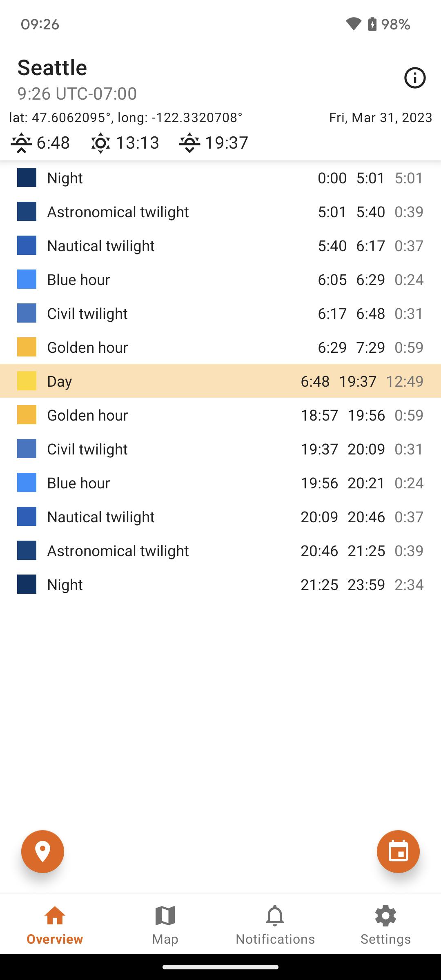This screenshot has height=980, width=441.
Task: Open the info icon beside Seattle
Action: [415, 78]
